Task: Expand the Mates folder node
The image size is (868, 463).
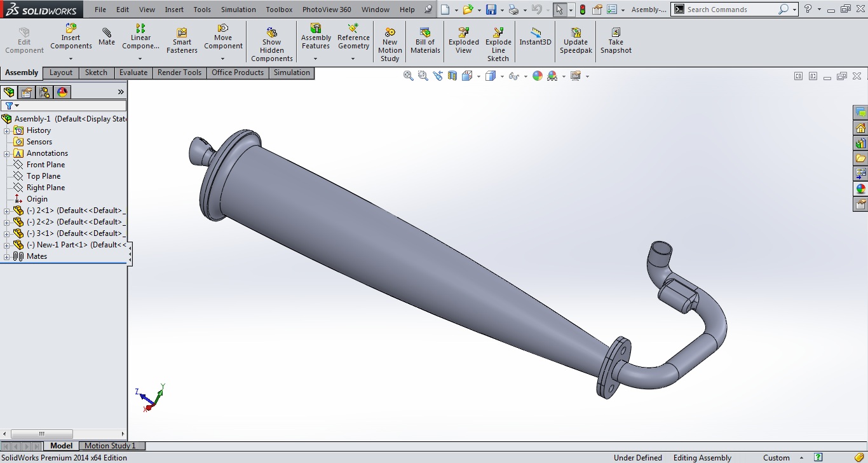Action: pos(6,256)
